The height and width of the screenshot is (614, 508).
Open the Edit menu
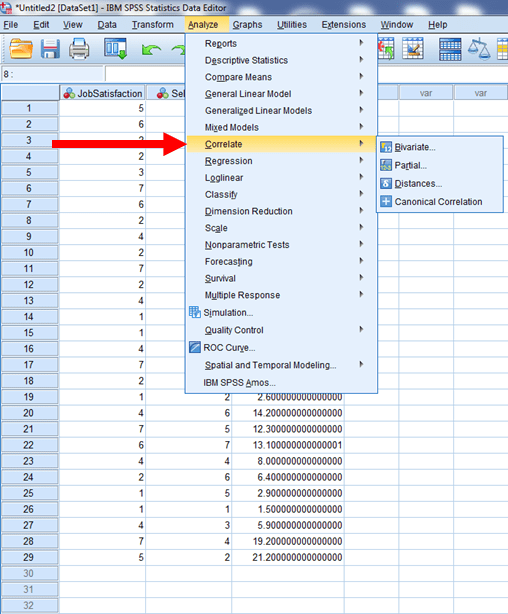pos(41,25)
